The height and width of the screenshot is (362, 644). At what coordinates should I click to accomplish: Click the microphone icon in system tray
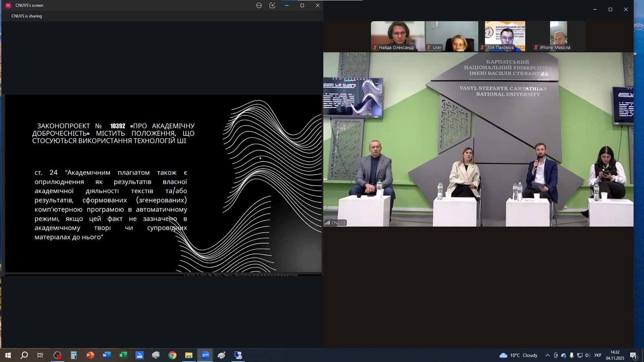(572, 355)
